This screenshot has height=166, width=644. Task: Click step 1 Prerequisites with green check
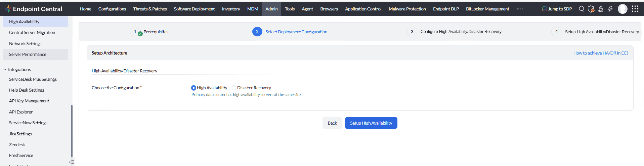tap(149, 32)
